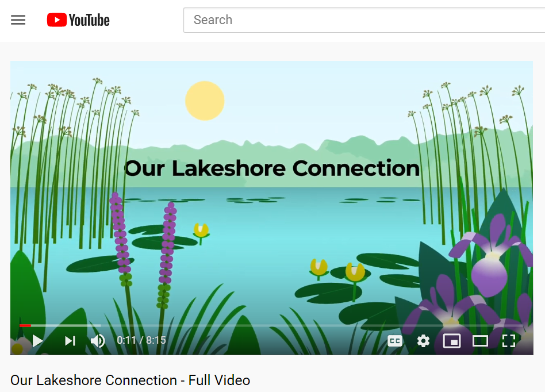Click the red played portion of progress bar
Image resolution: width=545 pixels, height=392 pixels.
pyautogui.click(x=25, y=326)
